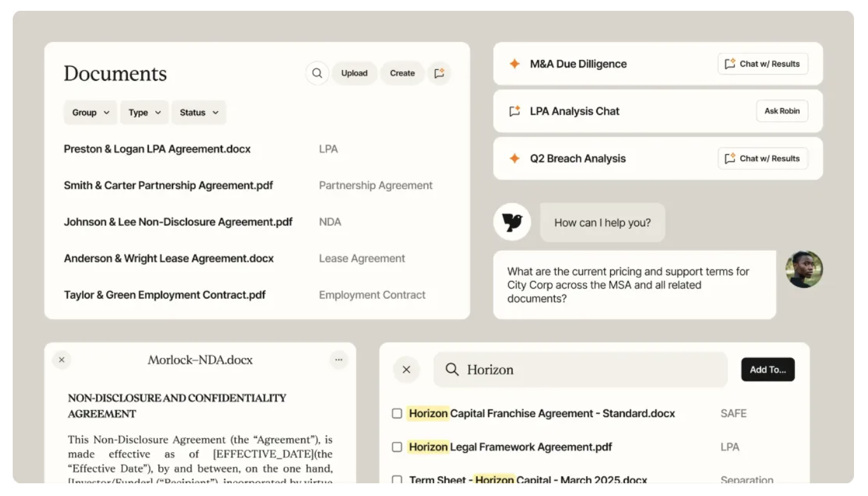Check the Horizon Capital Franchise Agreement checkbox
Image resolution: width=868 pixels, height=496 pixels.
point(397,413)
